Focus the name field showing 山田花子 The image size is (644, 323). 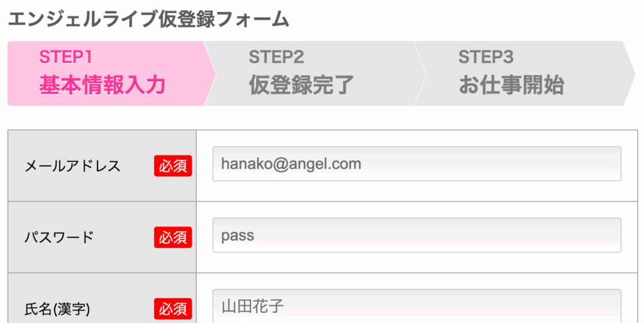click(x=416, y=307)
